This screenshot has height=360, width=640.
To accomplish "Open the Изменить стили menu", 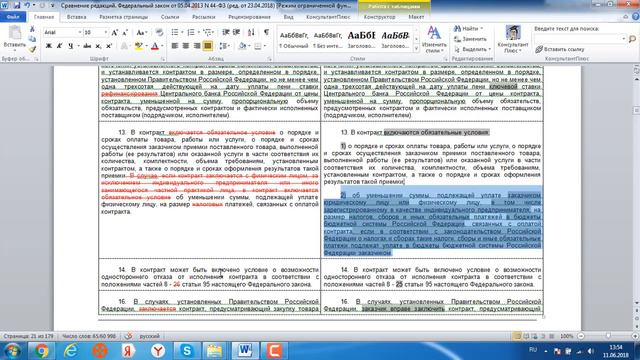I will coord(434,40).
